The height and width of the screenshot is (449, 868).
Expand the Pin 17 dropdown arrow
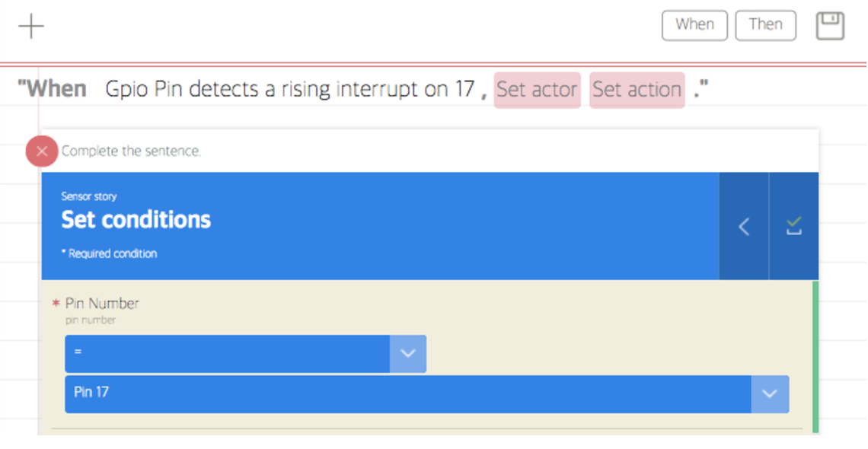[770, 393]
